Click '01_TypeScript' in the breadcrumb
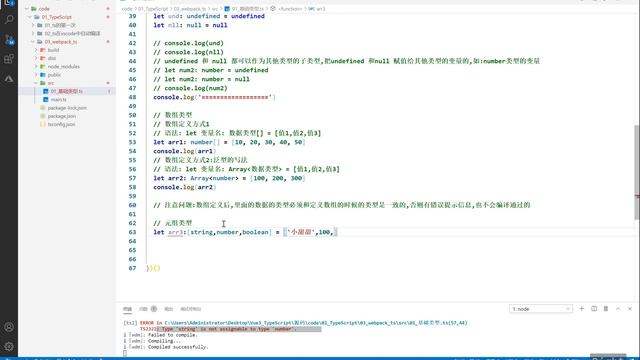 (x=153, y=9)
